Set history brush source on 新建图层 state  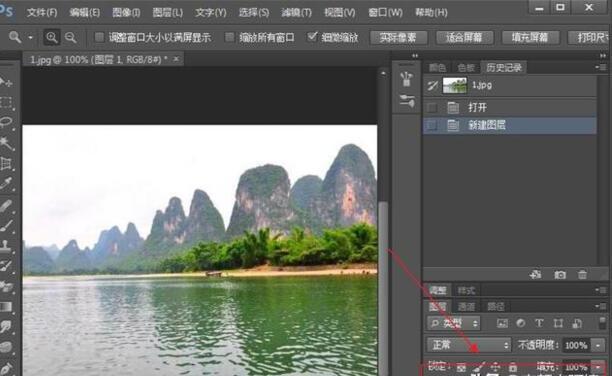(x=432, y=125)
